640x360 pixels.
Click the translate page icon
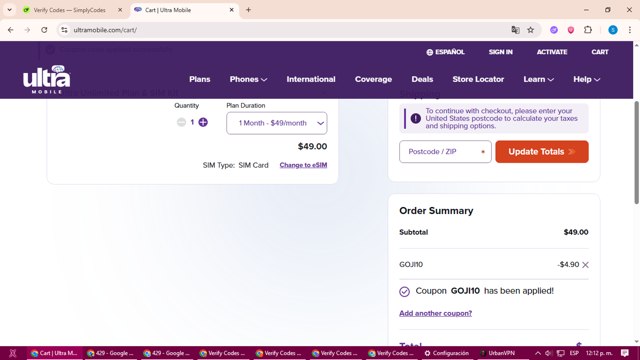point(516,30)
